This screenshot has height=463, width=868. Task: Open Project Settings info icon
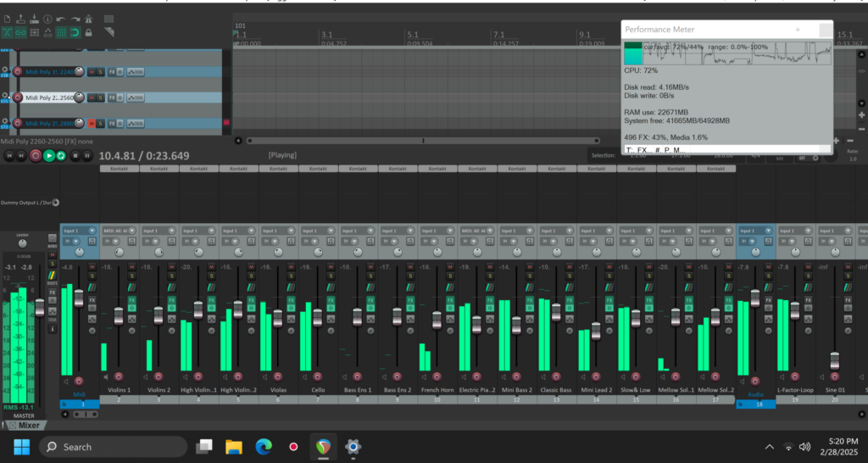(47, 20)
